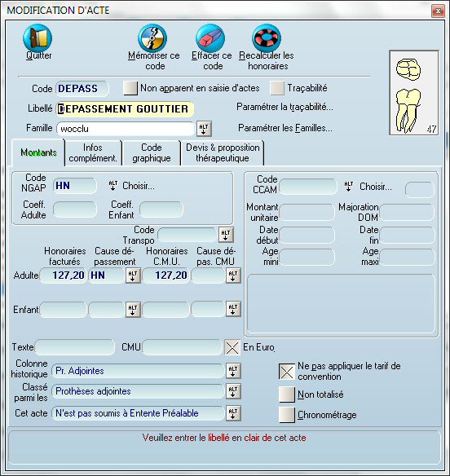
Task: Click Paramétrer la traçabilité link
Action: [x=285, y=107]
